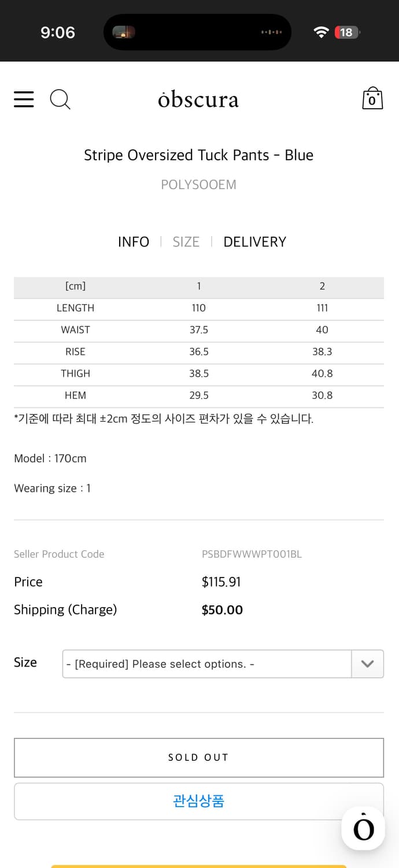The height and width of the screenshot is (868, 399).
Task: Tap the battery indicator showing 18
Action: pos(346,32)
